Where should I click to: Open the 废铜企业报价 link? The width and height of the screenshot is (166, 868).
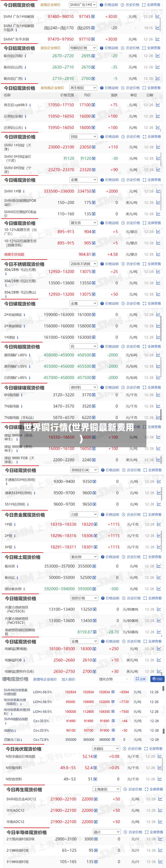coord(50,5)
